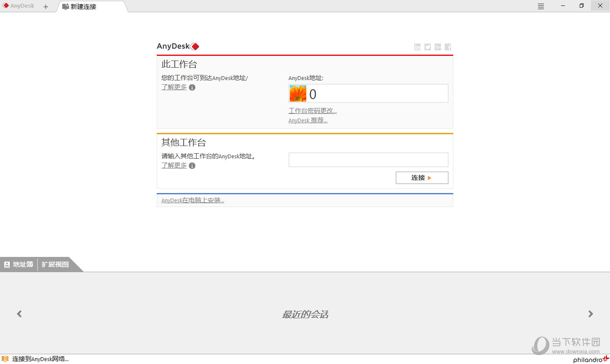
Task: Click the info icon under 此工作台
Action: click(192, 87)
